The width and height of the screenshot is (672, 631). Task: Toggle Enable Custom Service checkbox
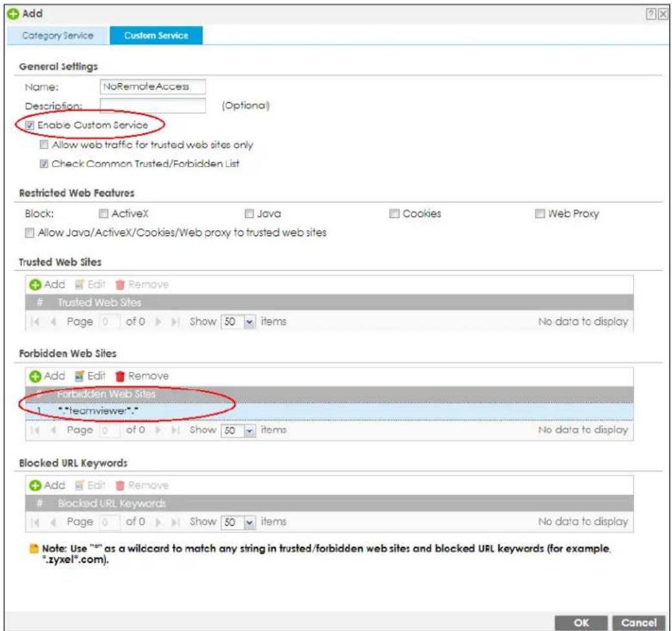[30, 125]
